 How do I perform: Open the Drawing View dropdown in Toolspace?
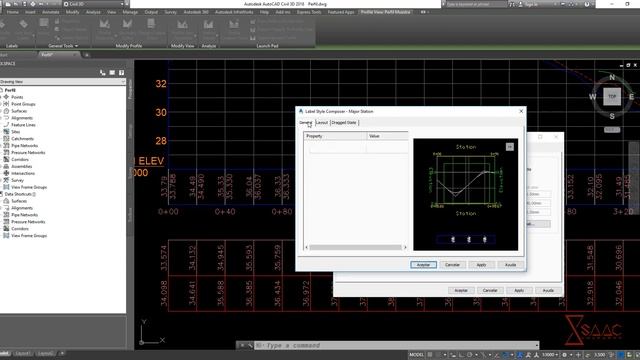63,82
